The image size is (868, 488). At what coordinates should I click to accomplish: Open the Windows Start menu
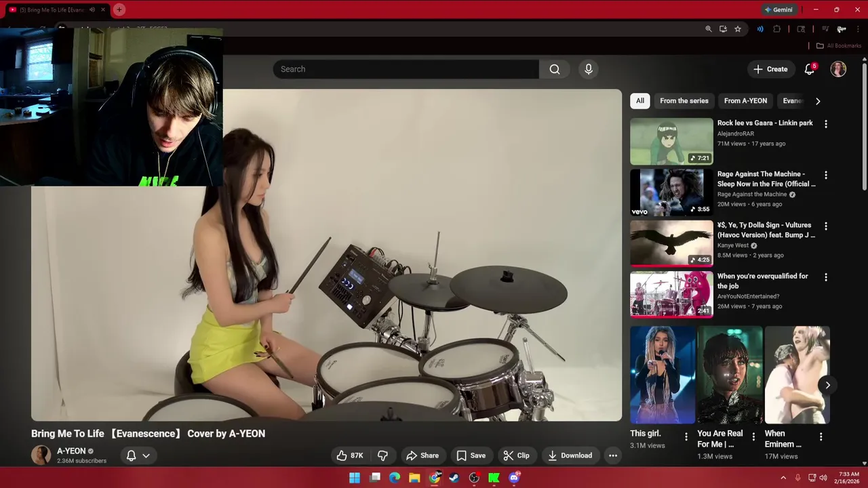(355, 478)
